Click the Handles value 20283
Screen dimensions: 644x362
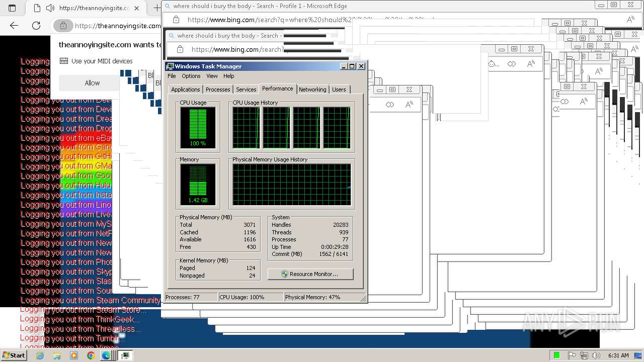coord(341,225)
